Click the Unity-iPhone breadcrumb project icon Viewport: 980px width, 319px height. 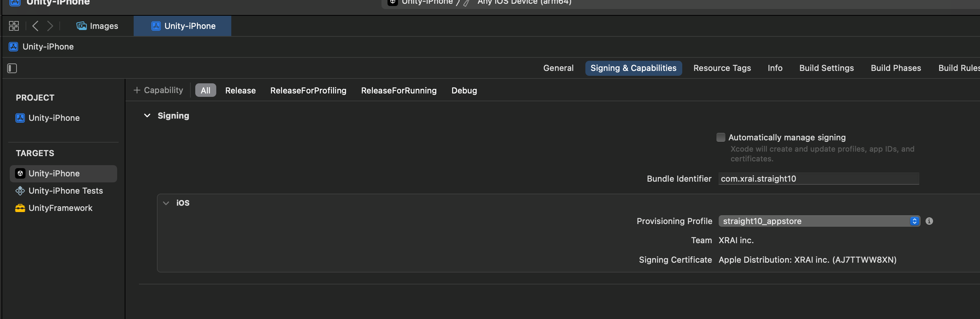pyautogui.click(x=13, y=47)
